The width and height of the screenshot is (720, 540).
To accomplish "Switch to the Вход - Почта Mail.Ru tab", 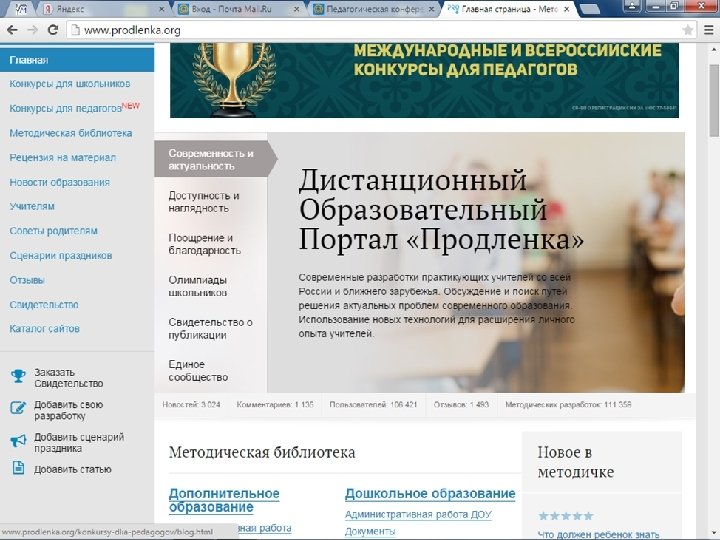I will click(239, 9).
